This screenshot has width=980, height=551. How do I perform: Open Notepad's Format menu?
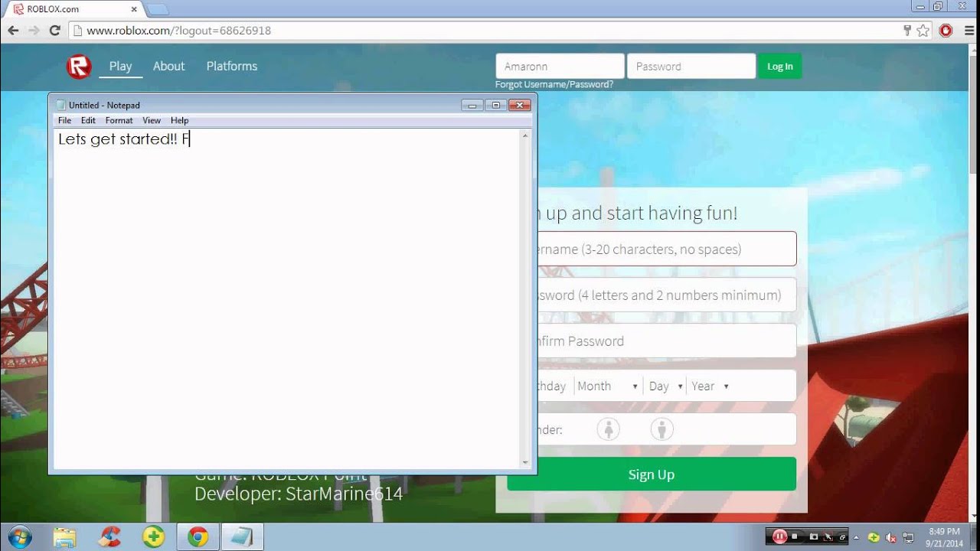point(119,120)
